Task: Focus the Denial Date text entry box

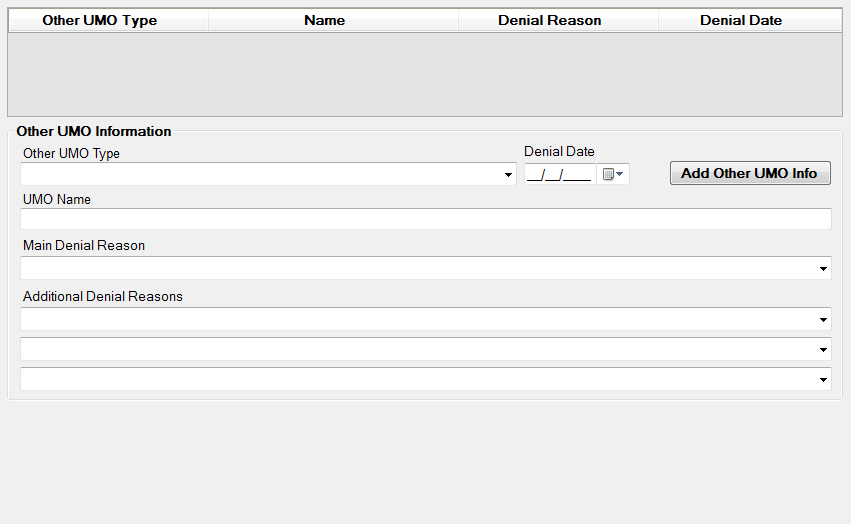Action: (559, 175)
